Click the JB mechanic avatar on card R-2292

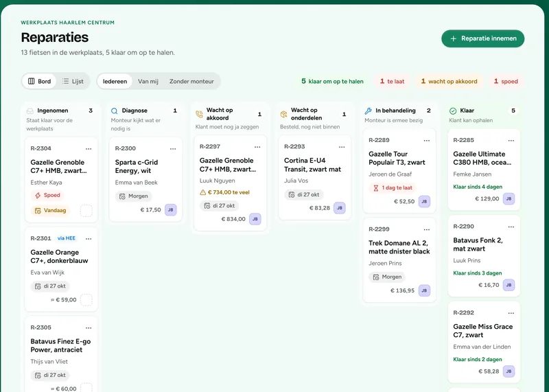509,371
